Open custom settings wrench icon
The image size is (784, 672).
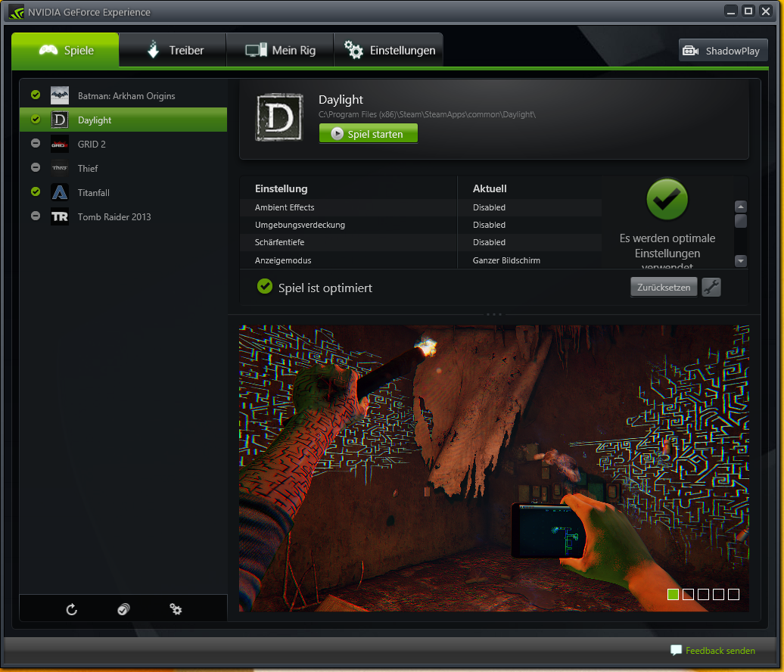pyautogui.click(x=711, y=287)
